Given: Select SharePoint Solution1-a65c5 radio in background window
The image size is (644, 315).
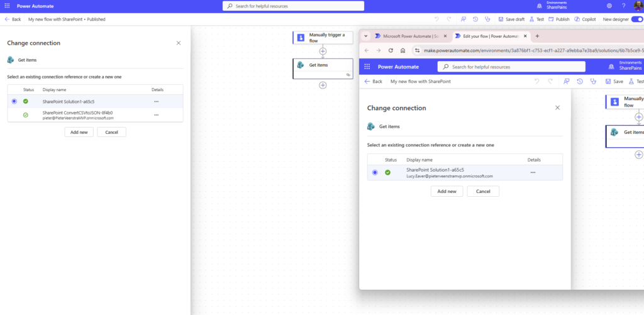Looking at the screenshot, I should [14, 101].
